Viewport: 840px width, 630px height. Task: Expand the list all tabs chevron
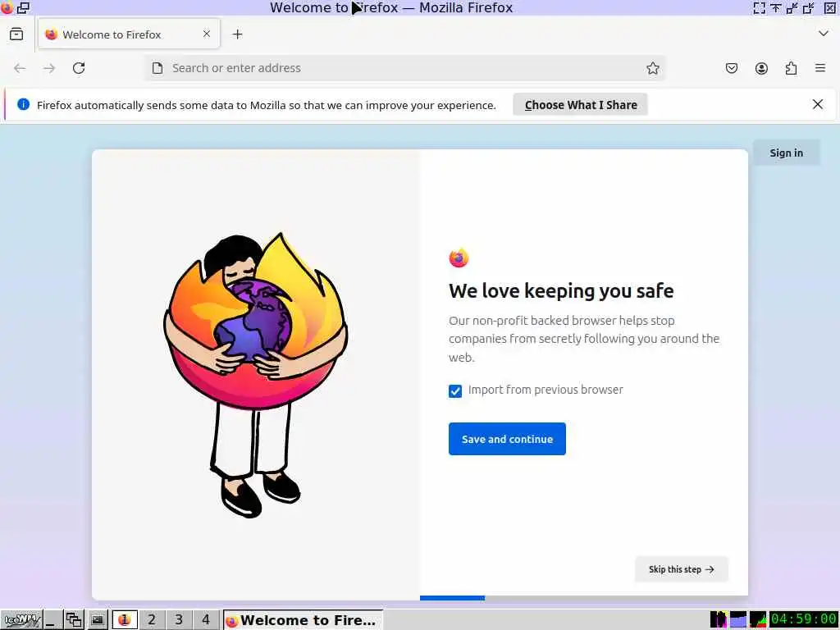[x=824, y=34]
